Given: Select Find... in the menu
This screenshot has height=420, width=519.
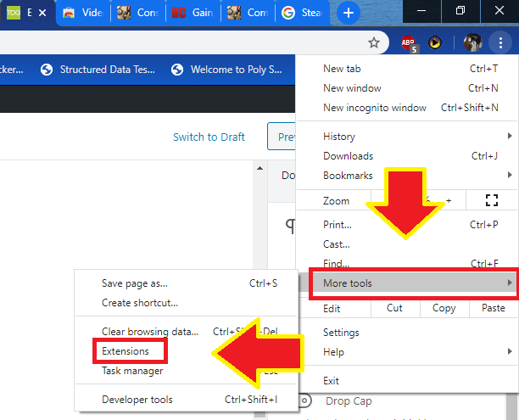Looking at the screenshot, I should [x=407, y=264].
